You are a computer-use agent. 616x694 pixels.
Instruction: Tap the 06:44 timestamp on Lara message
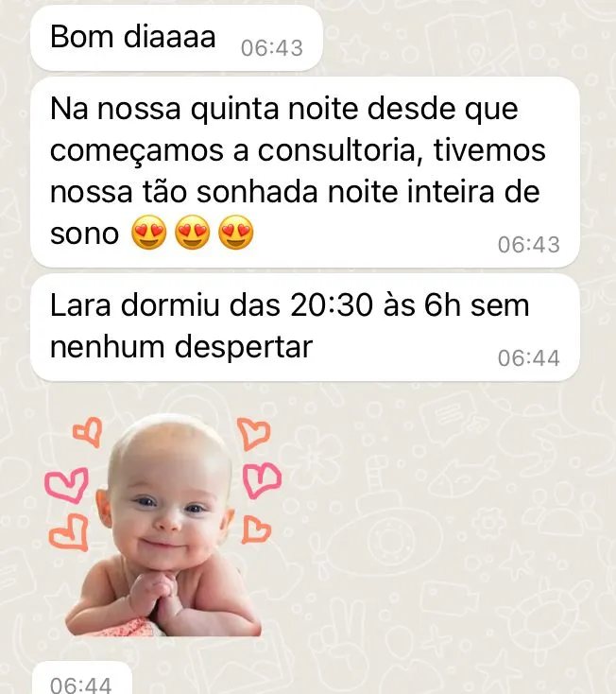pos(529,358)
